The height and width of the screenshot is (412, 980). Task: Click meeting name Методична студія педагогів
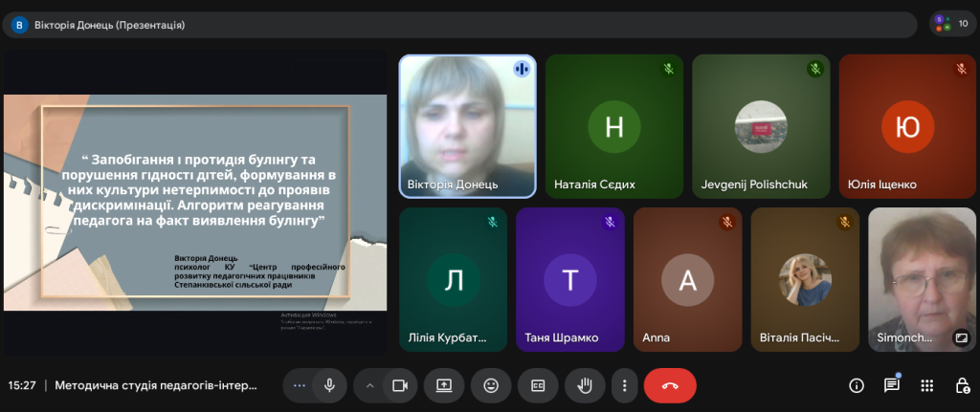click(x=156, y=386)
